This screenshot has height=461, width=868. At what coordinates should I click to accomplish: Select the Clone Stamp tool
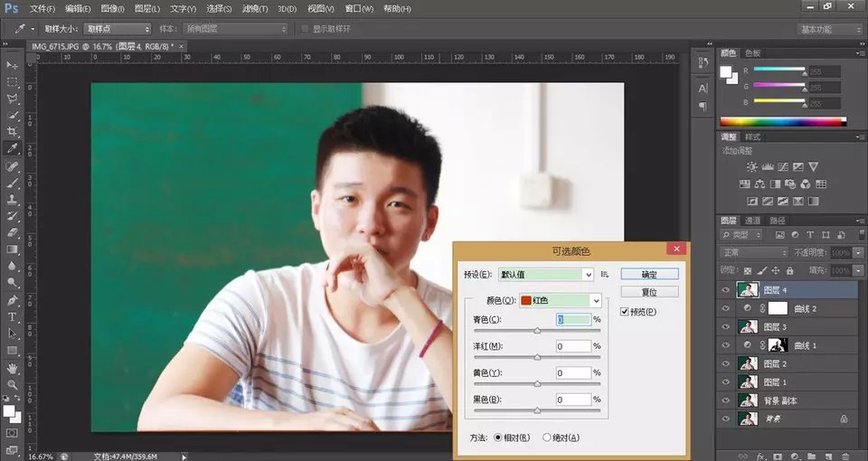12,199
